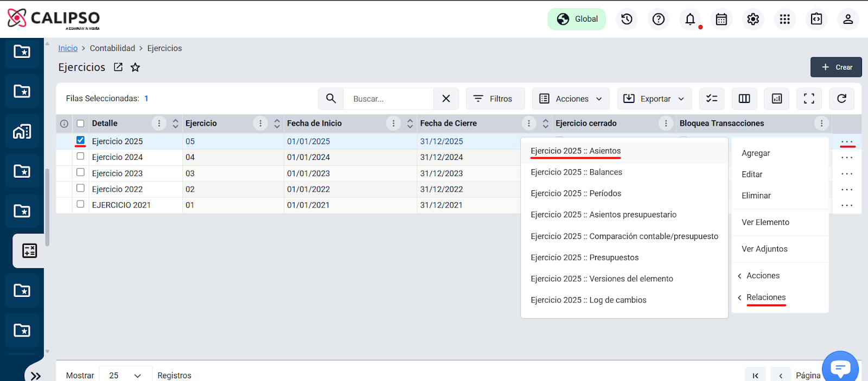This screenshot has width=868, height=381.
Task: Open the user profile icon
Action: coord(848,20)
